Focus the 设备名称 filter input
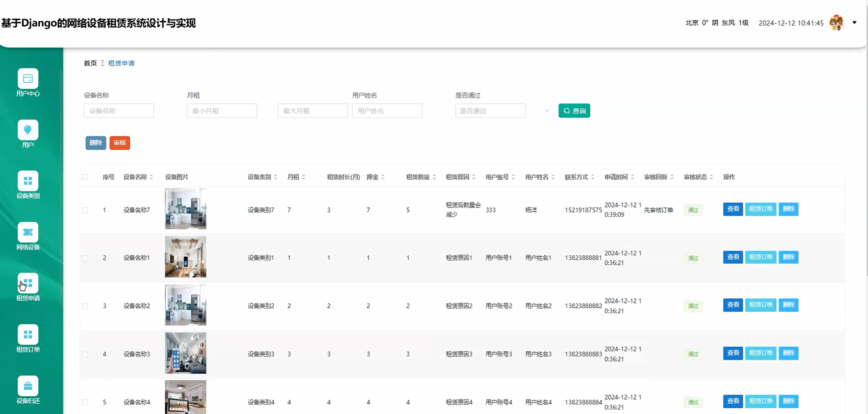Screen dimensions: 868x414 (119, 111)
